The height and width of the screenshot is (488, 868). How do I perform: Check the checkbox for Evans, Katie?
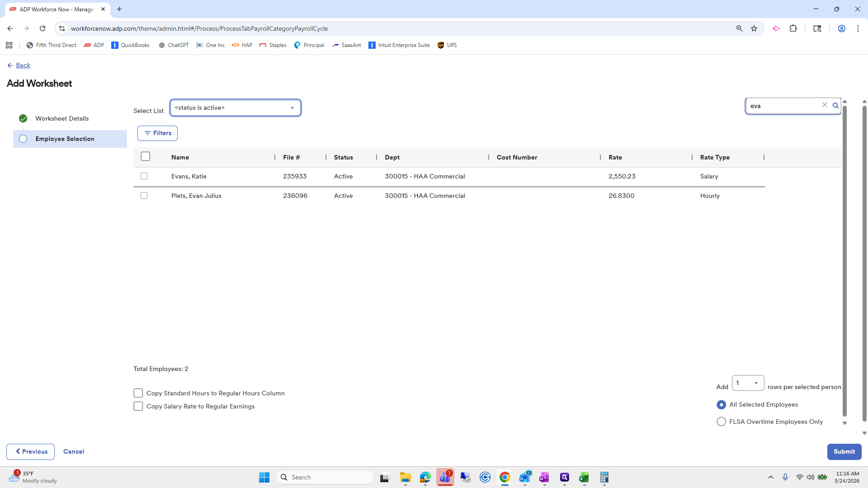[144, 176]
